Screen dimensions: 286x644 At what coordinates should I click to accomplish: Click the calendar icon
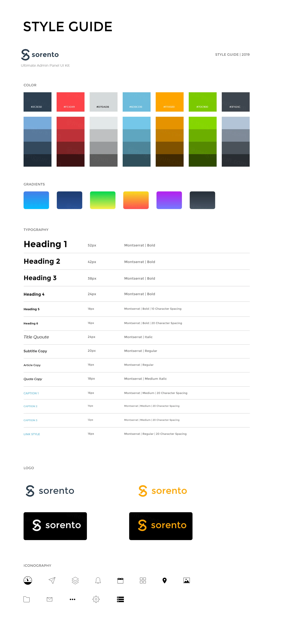coord(120,580)
